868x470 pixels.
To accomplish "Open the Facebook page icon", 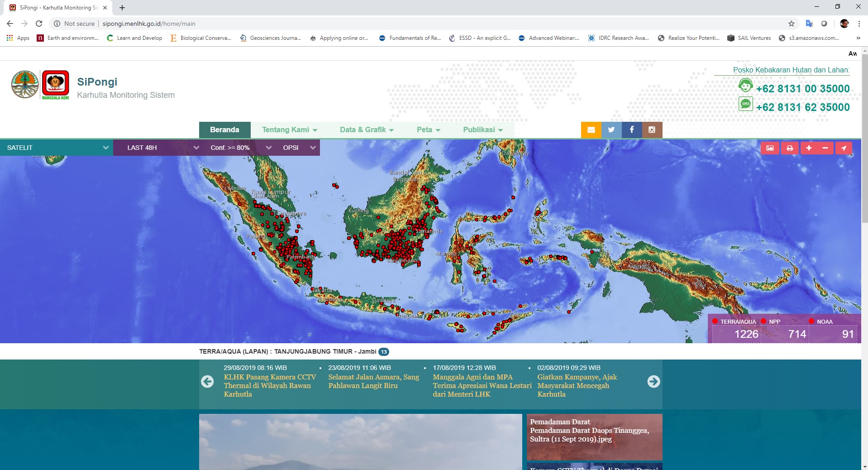I will click(x=632, y=130).
